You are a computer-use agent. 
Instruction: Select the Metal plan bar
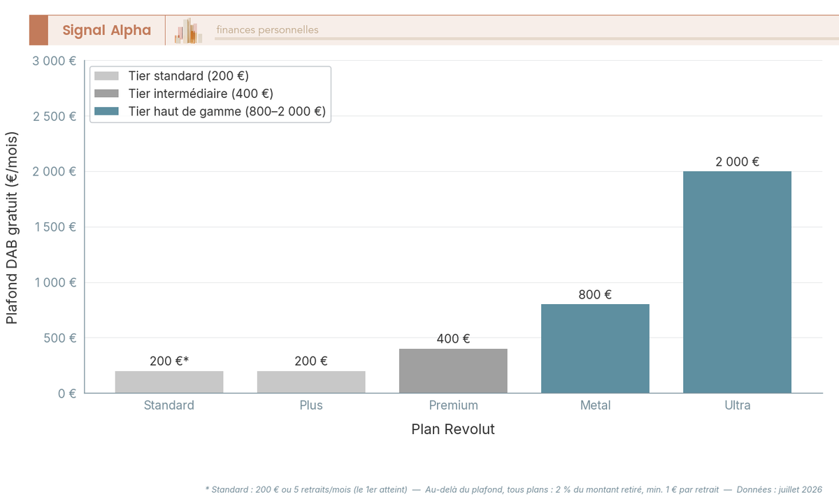tap(595, 348)
